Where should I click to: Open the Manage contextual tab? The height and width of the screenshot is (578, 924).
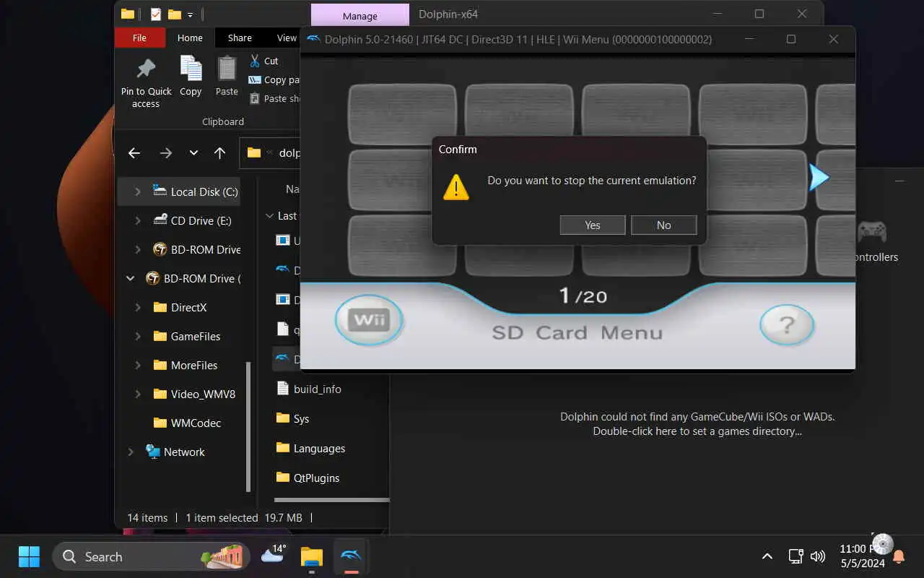(x=360, y=16)
